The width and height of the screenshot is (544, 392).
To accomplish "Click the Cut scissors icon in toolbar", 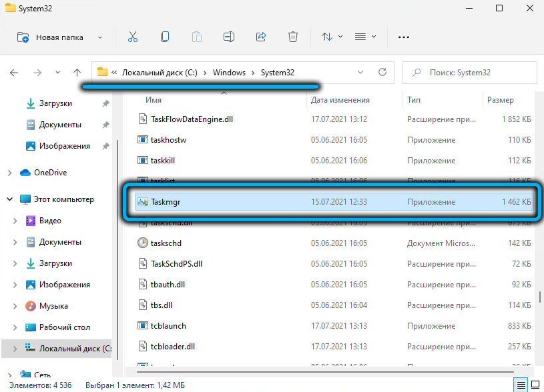I will tap(132, 37).
